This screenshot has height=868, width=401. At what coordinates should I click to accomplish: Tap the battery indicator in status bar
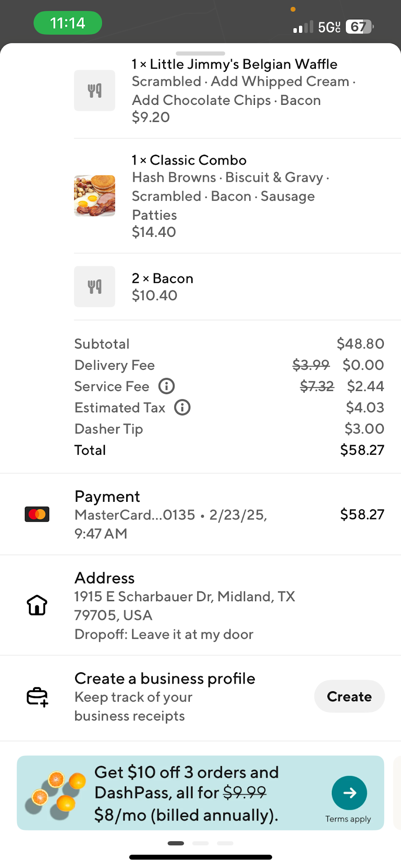[x=359, y=27]
